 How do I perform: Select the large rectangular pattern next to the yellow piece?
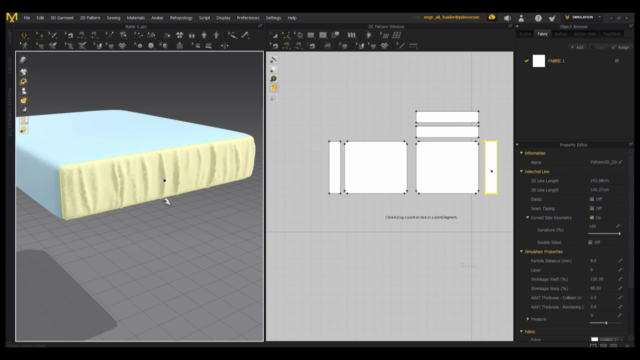(x=447, y=167)
